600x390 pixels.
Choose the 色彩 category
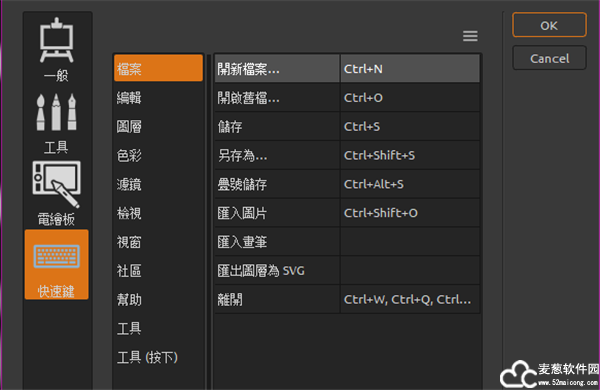[158, 155]
